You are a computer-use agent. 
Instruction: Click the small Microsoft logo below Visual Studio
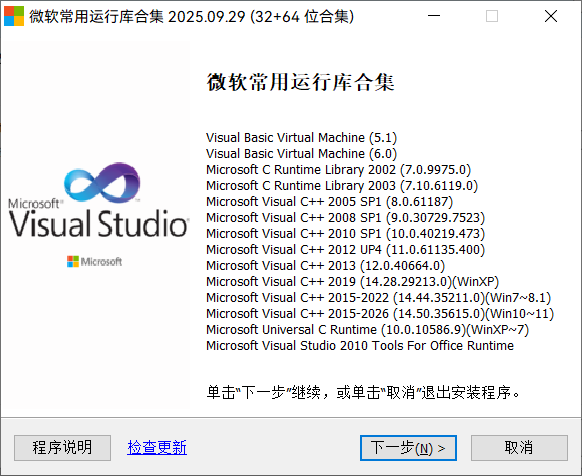[94, 261]
